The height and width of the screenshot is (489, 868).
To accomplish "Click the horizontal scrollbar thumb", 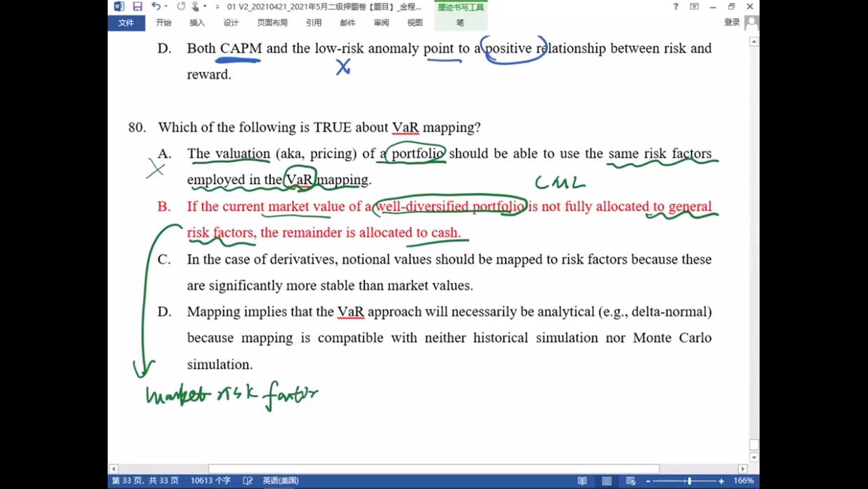I will 433,469.
